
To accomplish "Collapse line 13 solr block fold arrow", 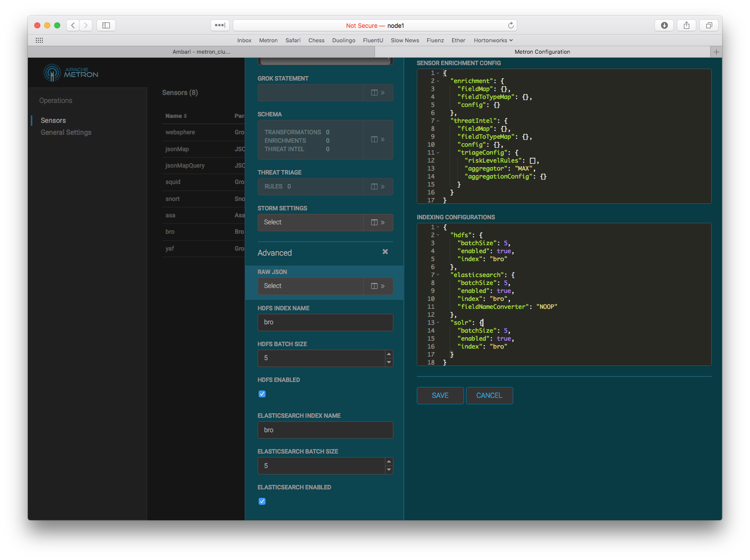I will coord(438,323).
